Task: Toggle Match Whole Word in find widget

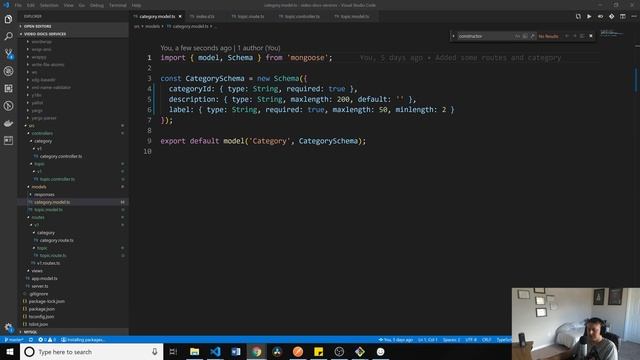Action: pos(525,36)
